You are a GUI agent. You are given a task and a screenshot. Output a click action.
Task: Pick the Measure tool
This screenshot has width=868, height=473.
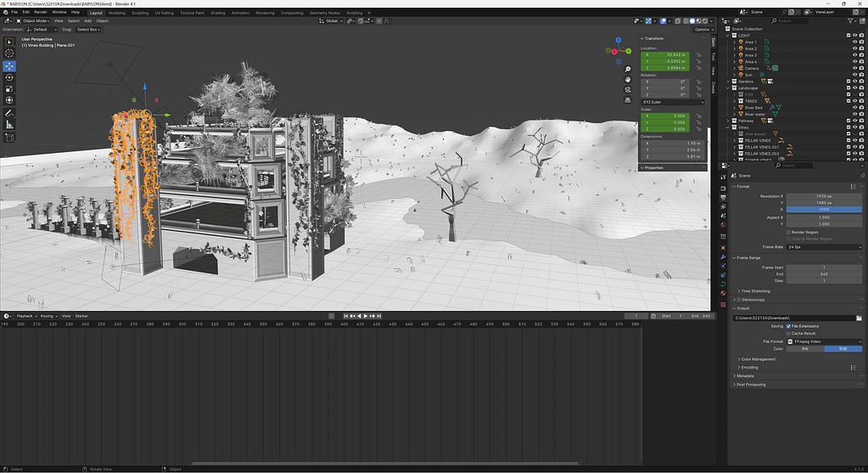point(9,125)
